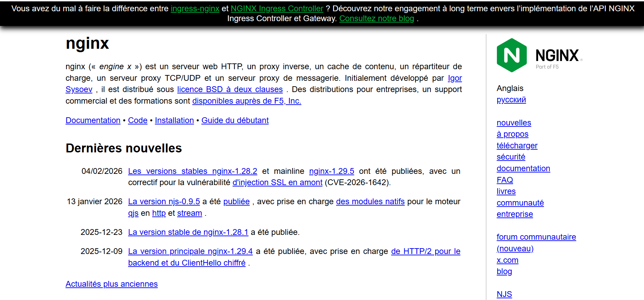This screenshot has height=300, width=644.
Task: Click the date 04/02/2026
Action: pyautogui.click(x=102, y=171)
